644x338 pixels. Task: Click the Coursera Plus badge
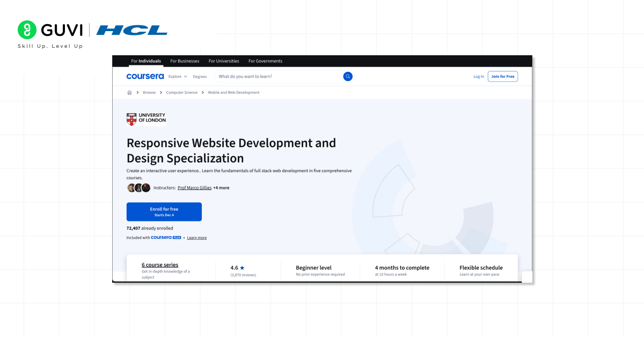(166, 237)
